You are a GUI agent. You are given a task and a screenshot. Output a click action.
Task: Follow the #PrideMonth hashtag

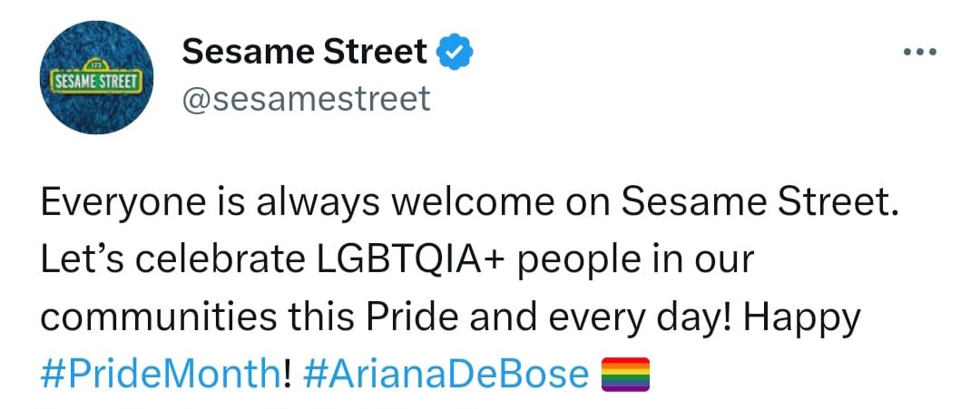[x=160, y=374]
